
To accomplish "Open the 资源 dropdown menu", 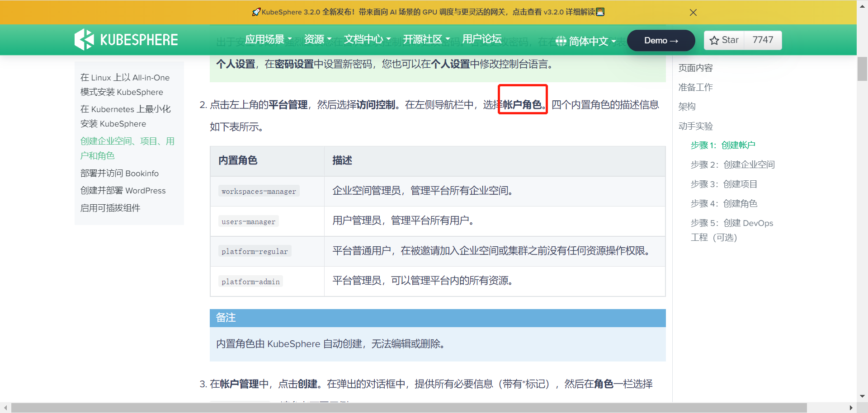I will [x=318, y=39].
